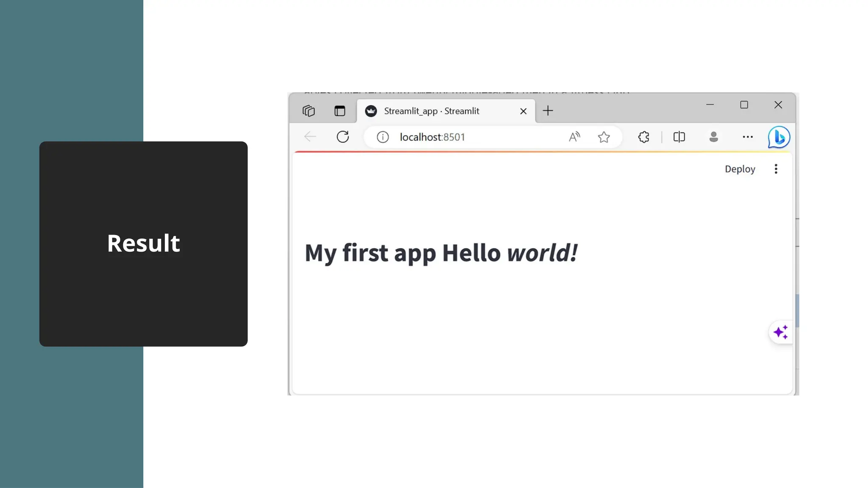Toggle split screen icon
868x488 pixels.
tap(679, 137)
